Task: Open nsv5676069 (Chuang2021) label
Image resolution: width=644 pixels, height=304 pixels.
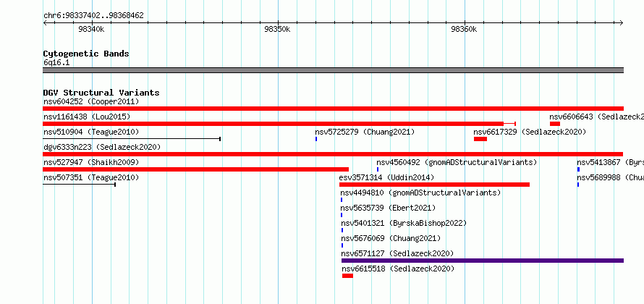Action: tap(391, 238)
